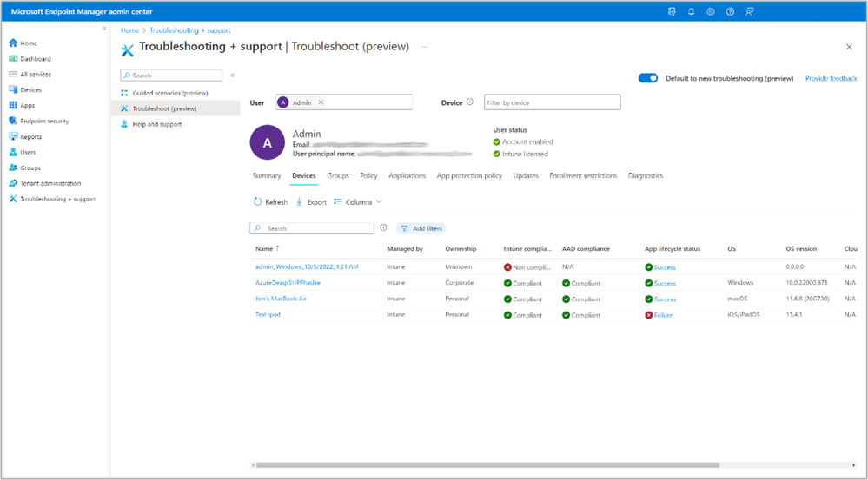
Task: Click the Home breadcrumb link
Action: pyautogui.click(x=129, y=30)
